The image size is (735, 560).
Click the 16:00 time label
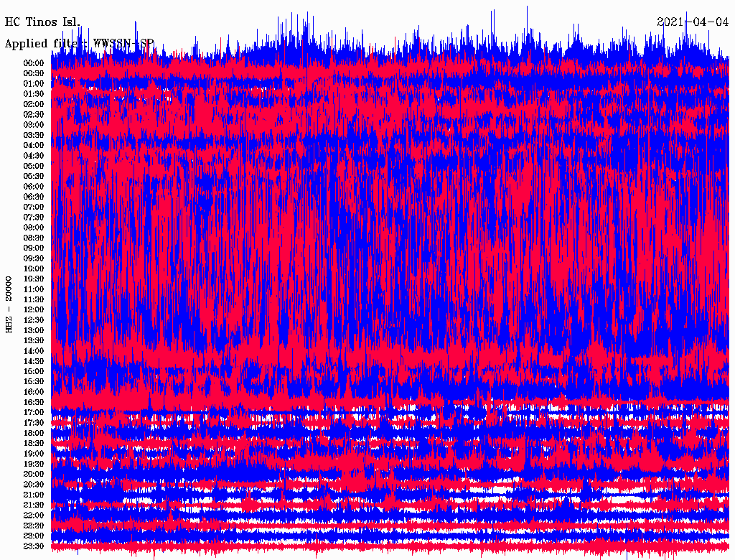(x=34, y=392)
